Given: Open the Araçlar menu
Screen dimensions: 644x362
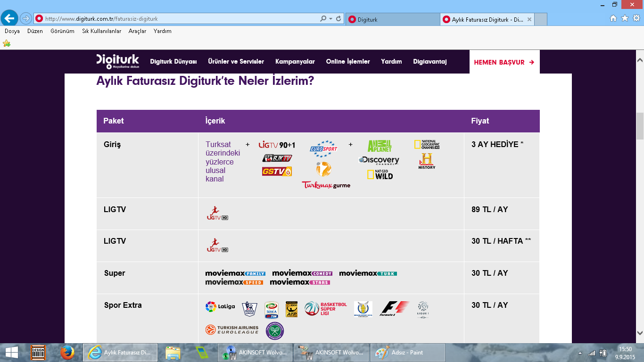Looking at the screenshot, I should coord(137,31).
